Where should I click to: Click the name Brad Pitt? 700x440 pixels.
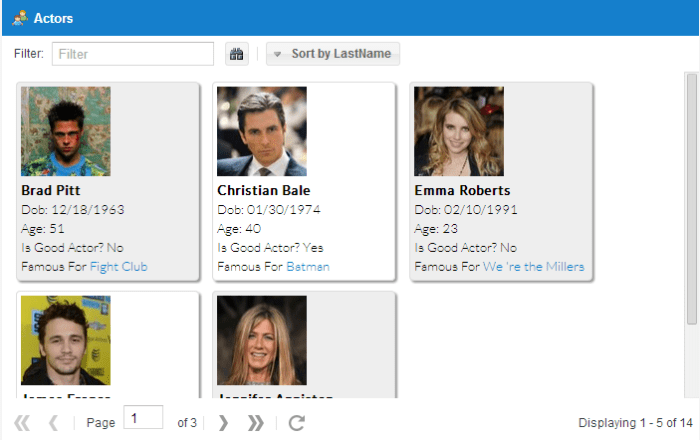point(50,191)
